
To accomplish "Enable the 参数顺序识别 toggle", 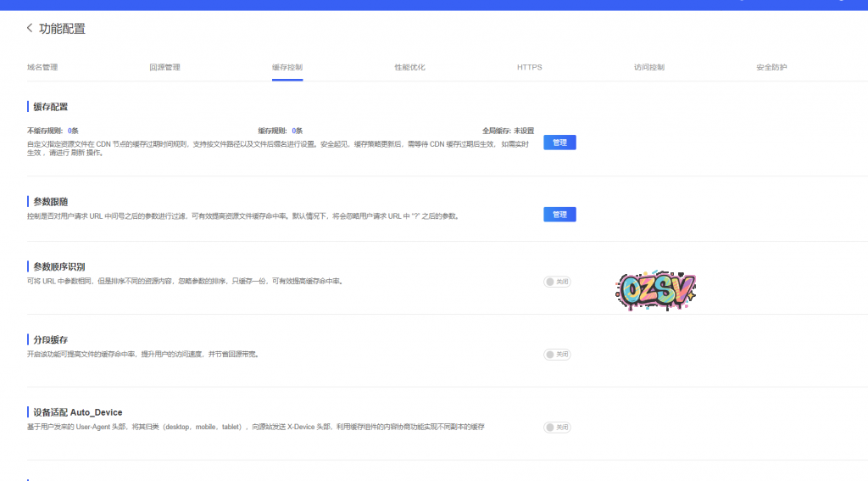I will (x=557, y=282).
